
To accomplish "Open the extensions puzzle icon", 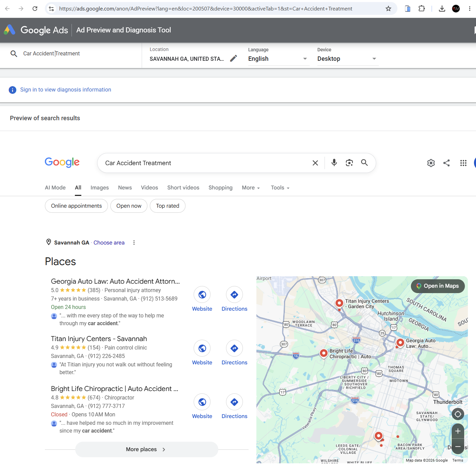I will [422, 8].
